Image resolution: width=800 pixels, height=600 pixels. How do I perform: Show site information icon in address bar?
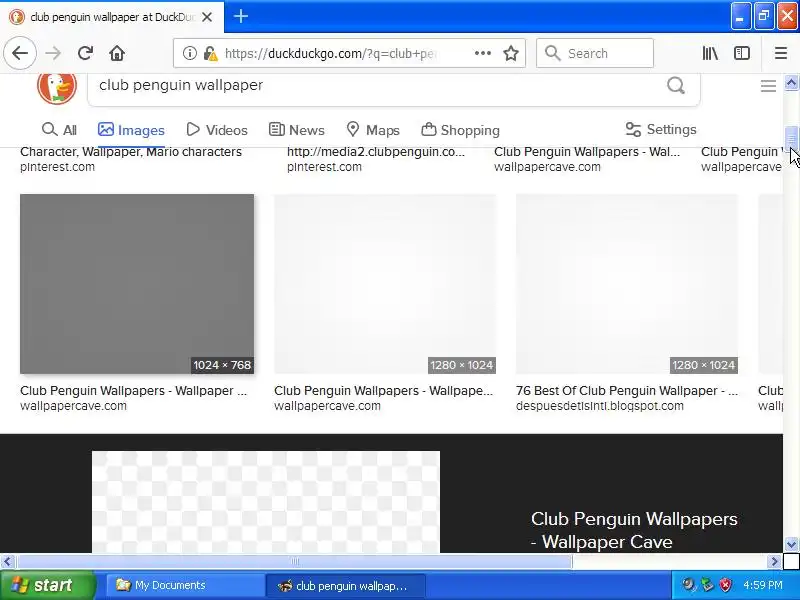coord(190,53)
